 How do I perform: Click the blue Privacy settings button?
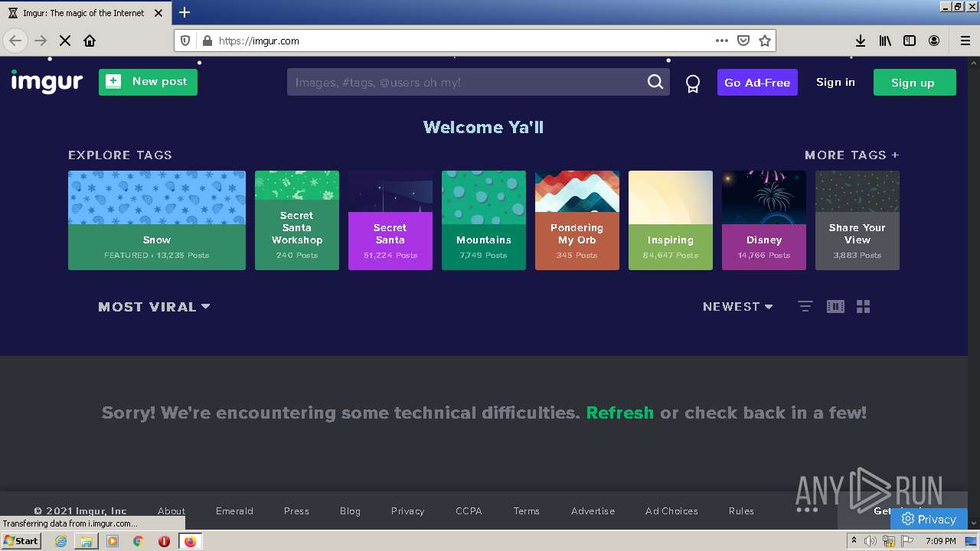coord(928,519)
